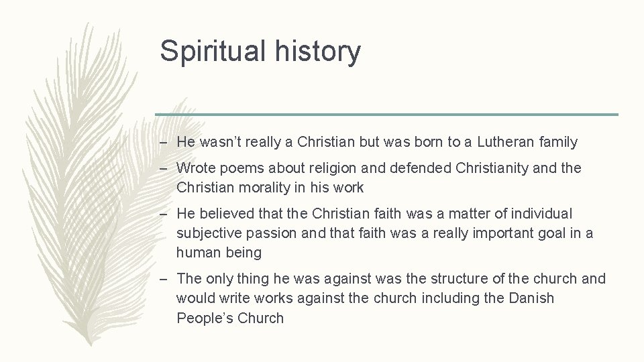This screenshot has height=362, width=644.
Task: Select the bullet starting "Wrote poems about religion"
Action: 378,177
